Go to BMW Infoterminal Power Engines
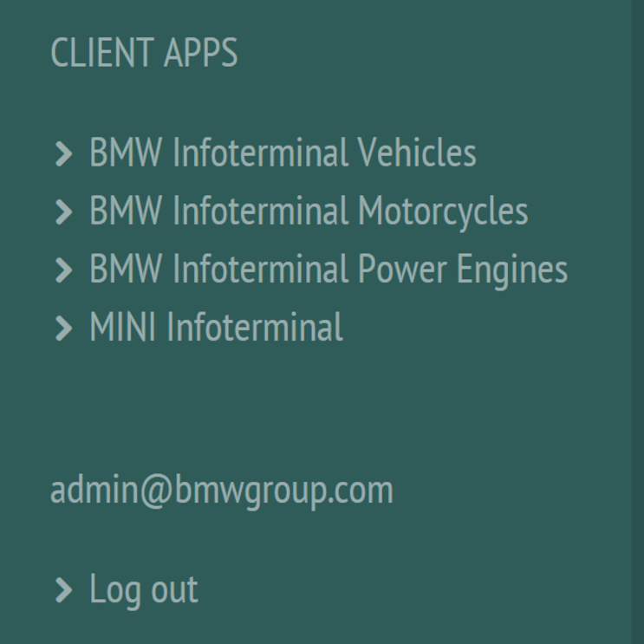This screenshot has height=644, width=644. click(329, 270)
